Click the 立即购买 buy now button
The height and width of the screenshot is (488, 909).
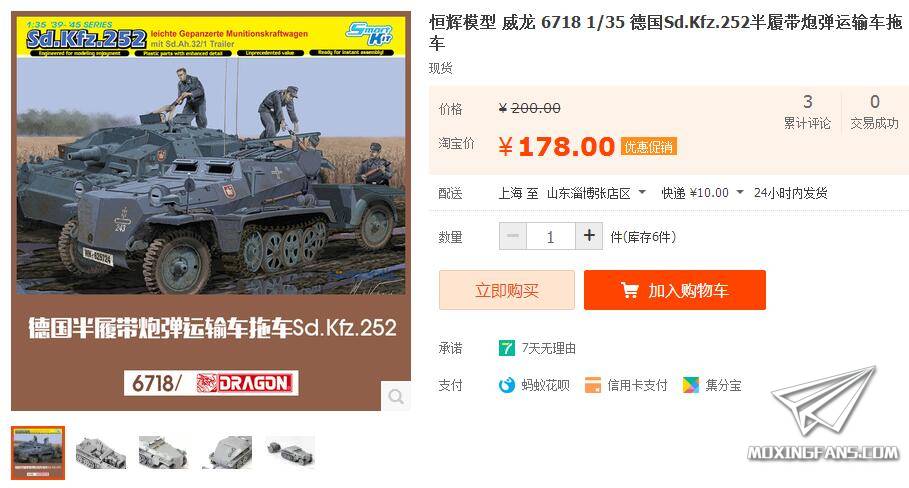click(x=507, y=290)
